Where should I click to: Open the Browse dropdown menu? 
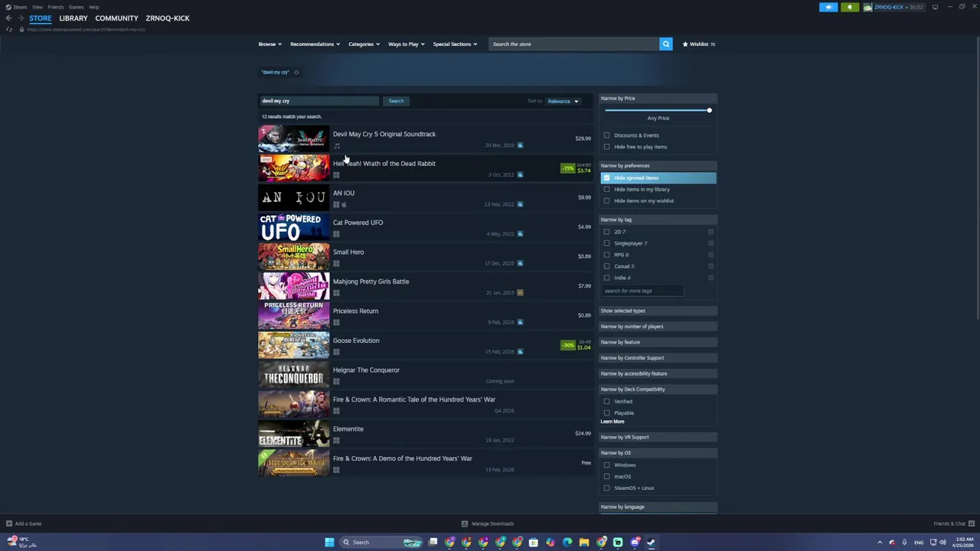coord(269,44)
